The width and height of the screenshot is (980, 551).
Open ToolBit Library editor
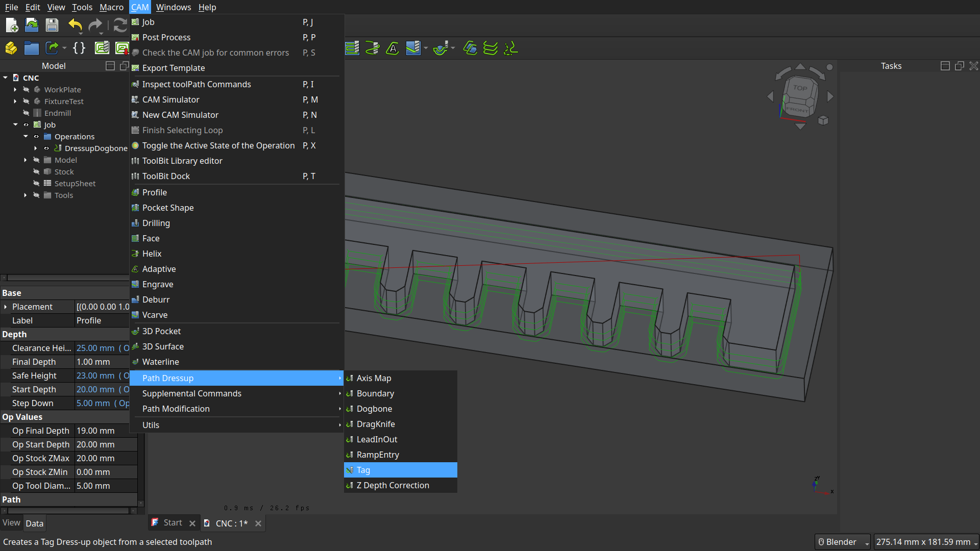tap(237, 161)
